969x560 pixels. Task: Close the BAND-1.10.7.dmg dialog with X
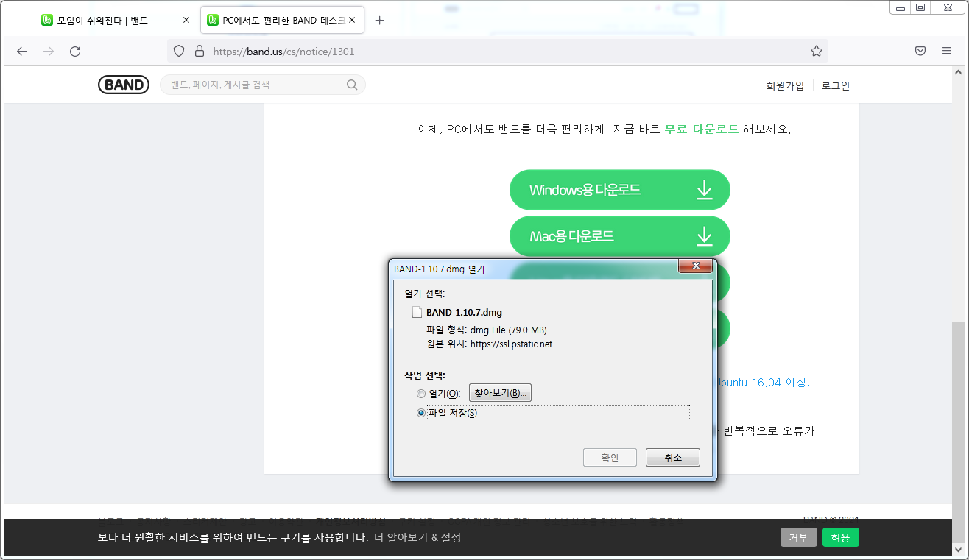(x=695, y=266)
